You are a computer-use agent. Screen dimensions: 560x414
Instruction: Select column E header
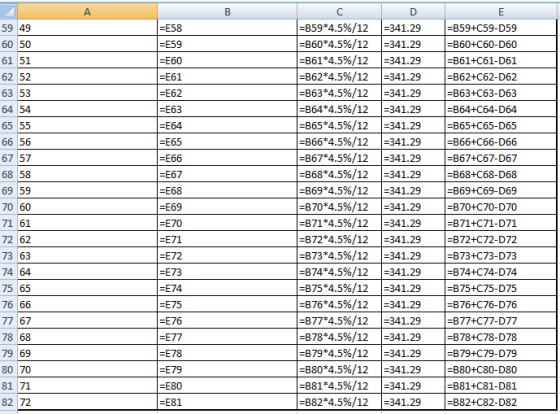click(501, 12)
